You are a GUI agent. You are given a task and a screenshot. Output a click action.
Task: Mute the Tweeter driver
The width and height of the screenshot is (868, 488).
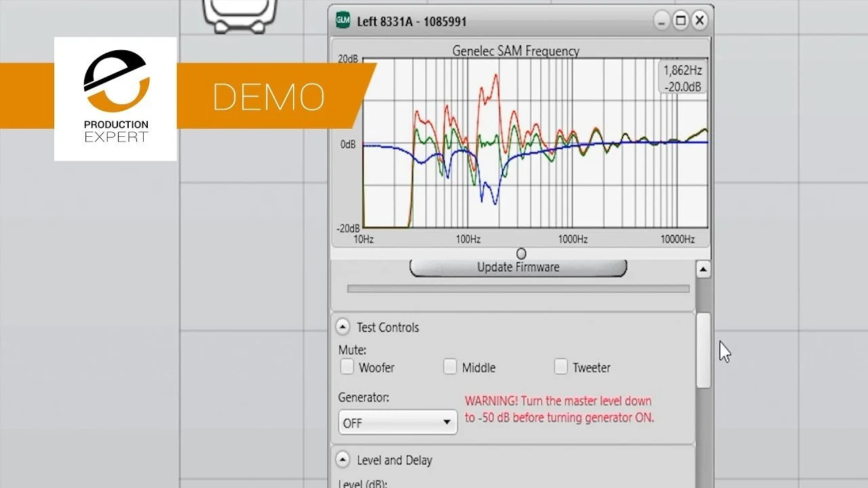tap(561, 367)
